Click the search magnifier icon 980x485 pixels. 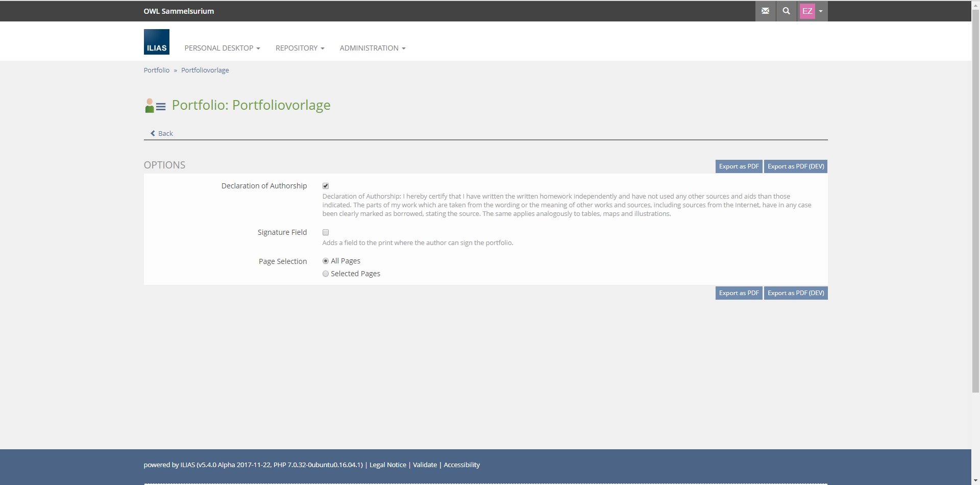point(786,11)
